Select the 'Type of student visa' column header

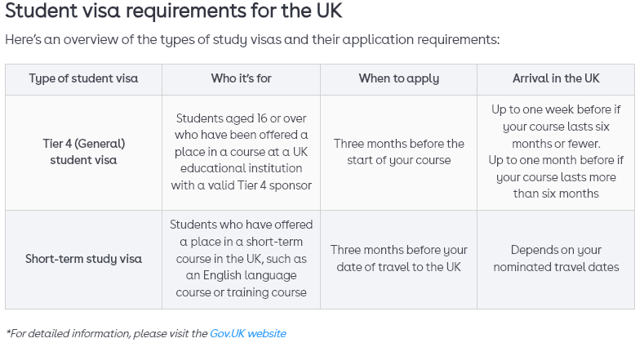pyautogui.click(x=83, y=78)
